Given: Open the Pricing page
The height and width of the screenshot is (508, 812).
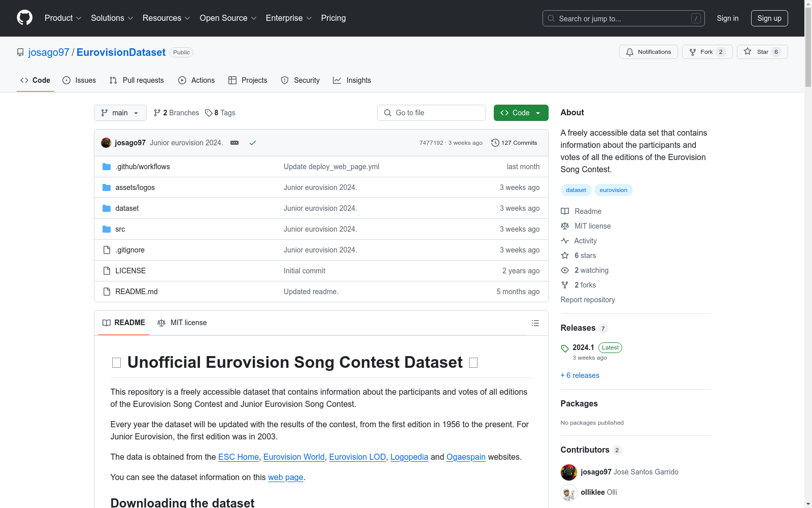Looking at the screenshot, I should coord(333,18).
